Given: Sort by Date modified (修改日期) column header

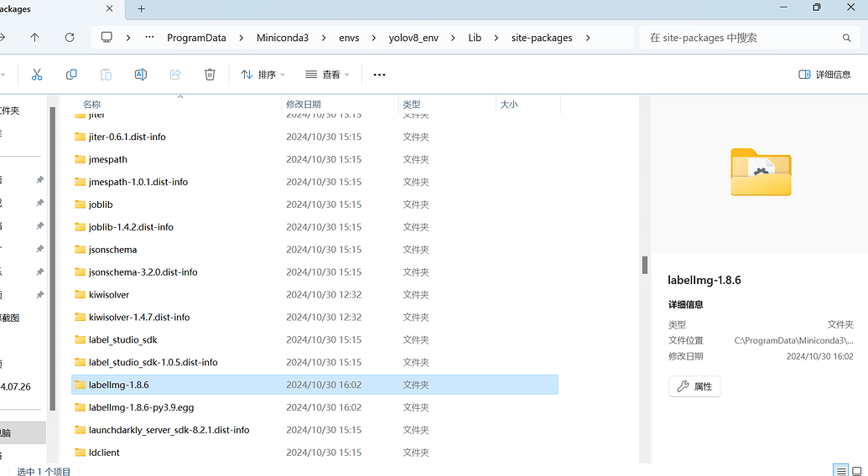Looking at the screenshot, I should pos(304,104).
